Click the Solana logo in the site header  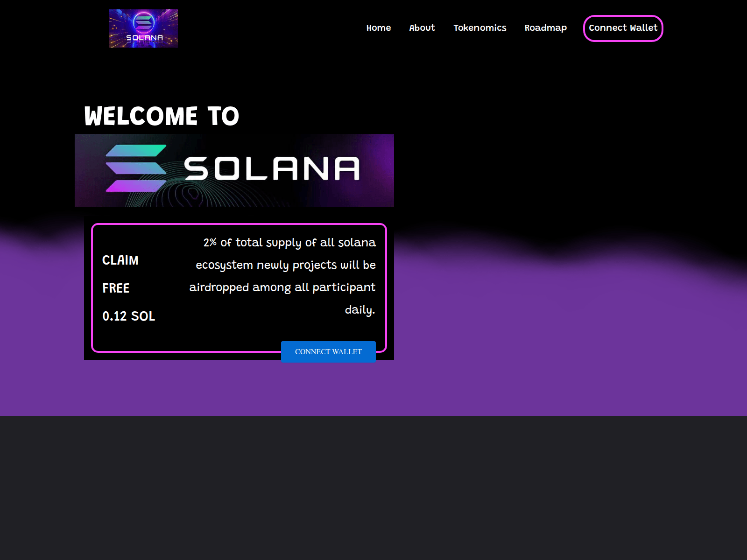tap(143, 28)
